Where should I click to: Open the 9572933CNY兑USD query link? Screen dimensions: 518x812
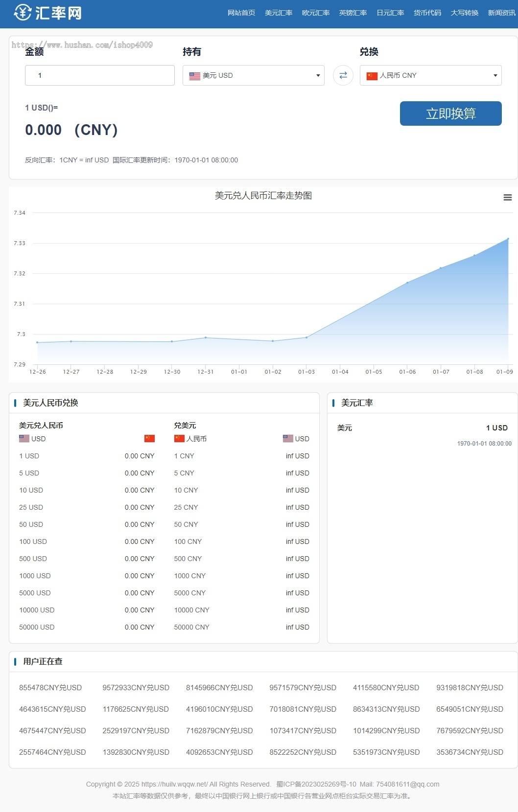pyautogui.click(x=136, y=688)
